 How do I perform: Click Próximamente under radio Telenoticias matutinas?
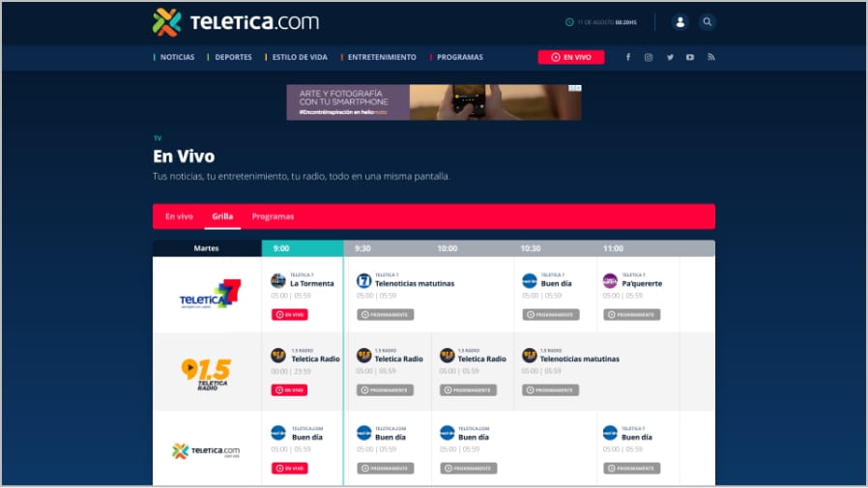[x=550, y=390]
